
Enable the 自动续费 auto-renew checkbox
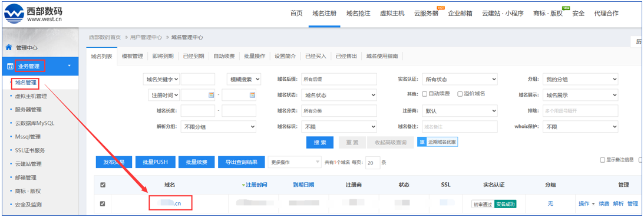425,94
